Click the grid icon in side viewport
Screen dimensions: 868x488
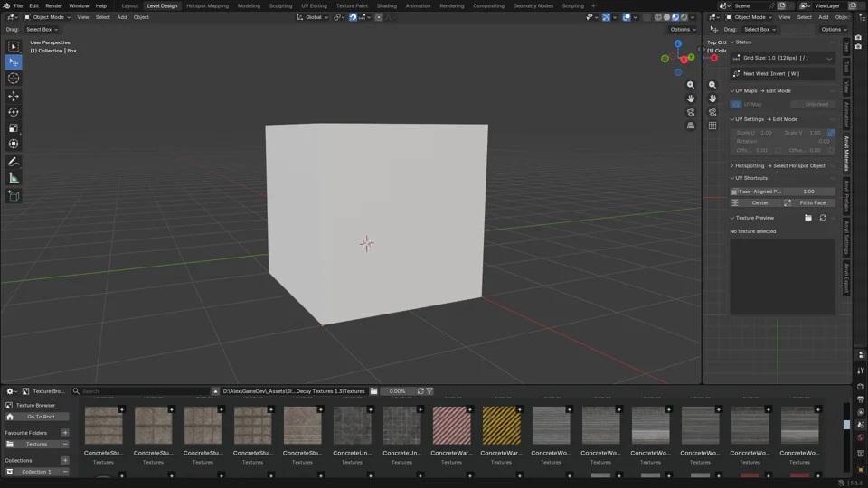pyautogui.click(x=712, y=126)
